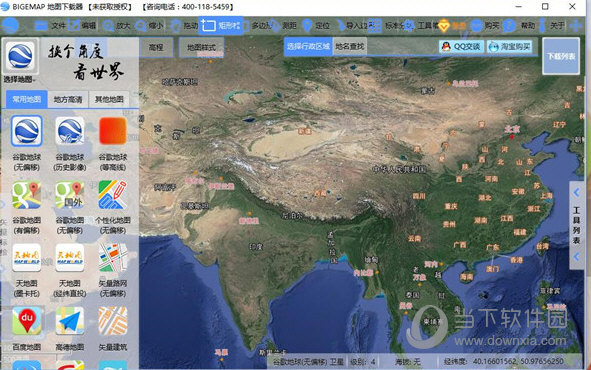Open the 下载列表 download list
Viewport: 591px width, 370px height.
point(561,56)
